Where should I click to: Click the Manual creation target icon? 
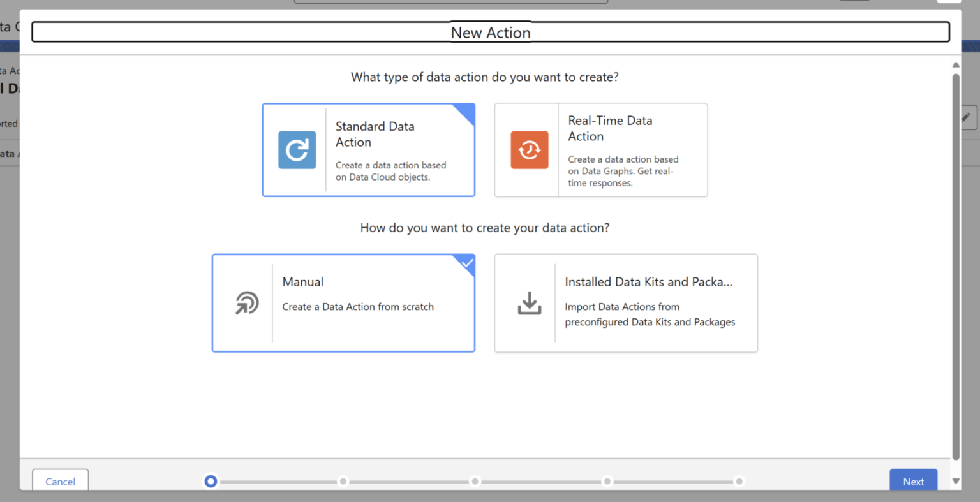[x=247, y=303]
